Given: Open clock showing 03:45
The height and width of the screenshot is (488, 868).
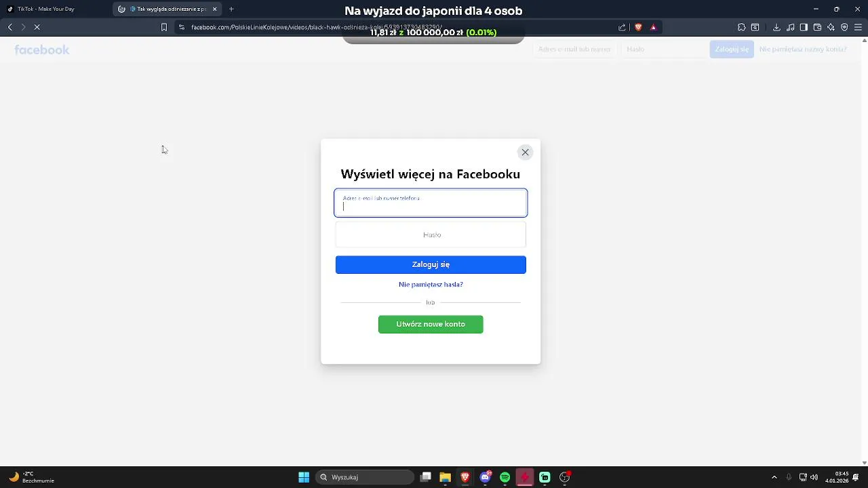Looking at the screenshot, I should point(837,477).
